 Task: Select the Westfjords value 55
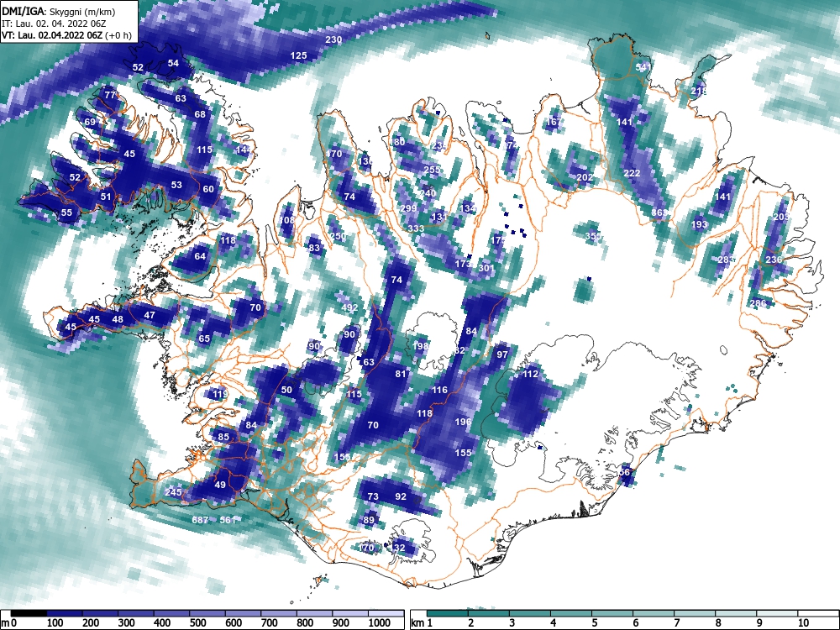(x=66, y=213)
